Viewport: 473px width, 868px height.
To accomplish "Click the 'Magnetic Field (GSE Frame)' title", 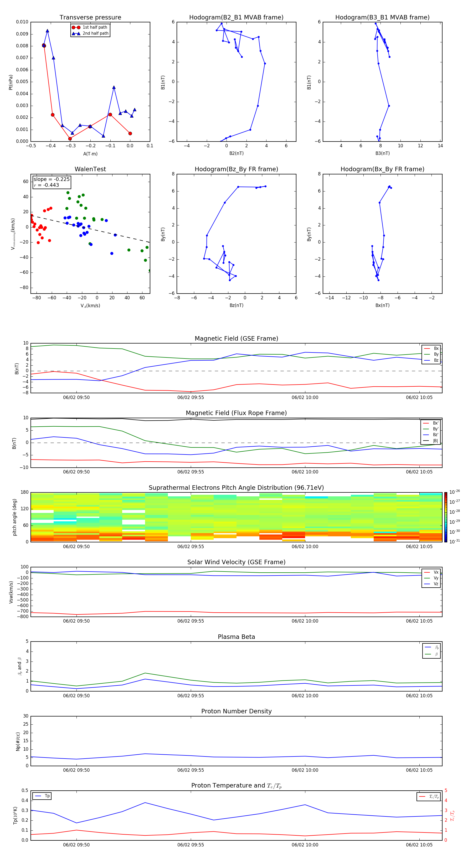I will (236, 339).
